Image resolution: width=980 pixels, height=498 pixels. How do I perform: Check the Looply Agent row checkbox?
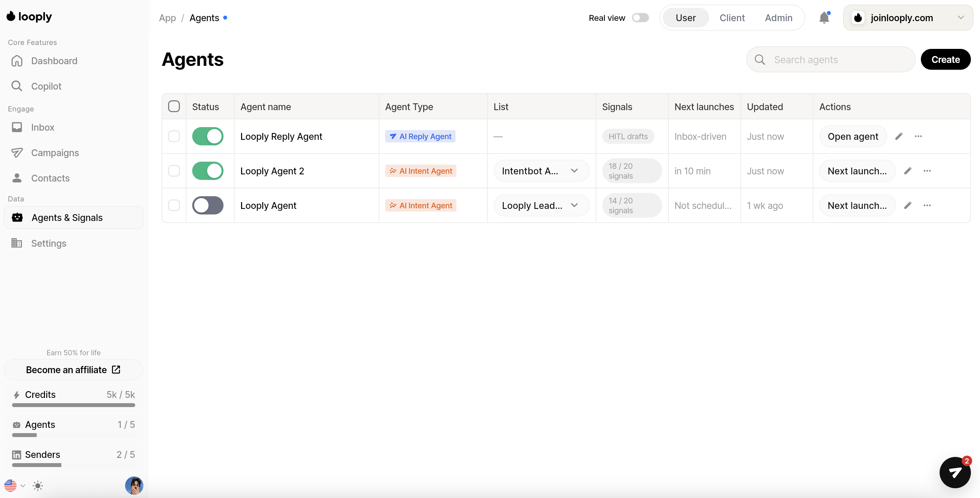pos(174,205)
